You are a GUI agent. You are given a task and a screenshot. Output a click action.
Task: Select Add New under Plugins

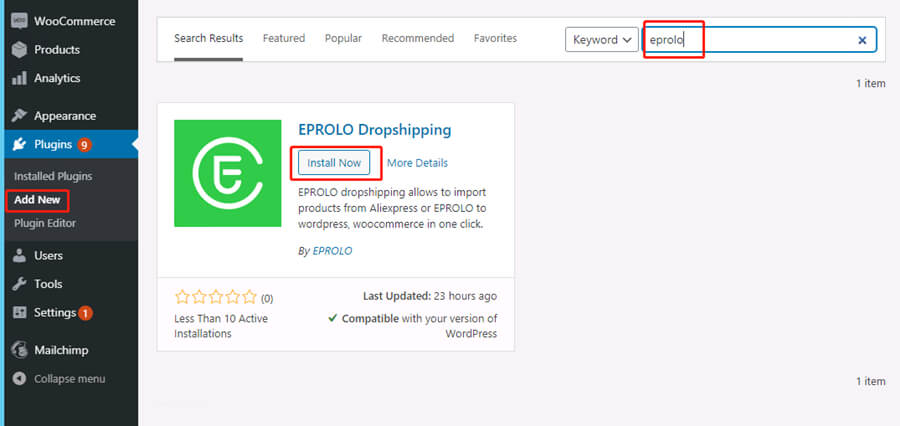coord(37,200)
